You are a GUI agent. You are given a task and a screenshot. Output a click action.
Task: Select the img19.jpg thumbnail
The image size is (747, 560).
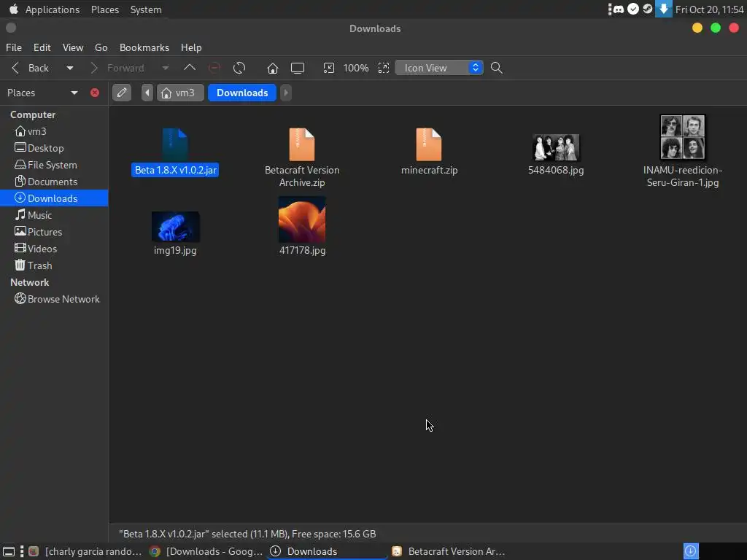[175, 227]
